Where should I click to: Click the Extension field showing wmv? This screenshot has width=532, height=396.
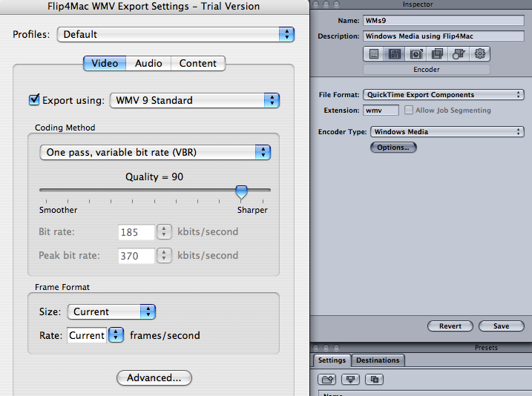[x=381, y=110]
